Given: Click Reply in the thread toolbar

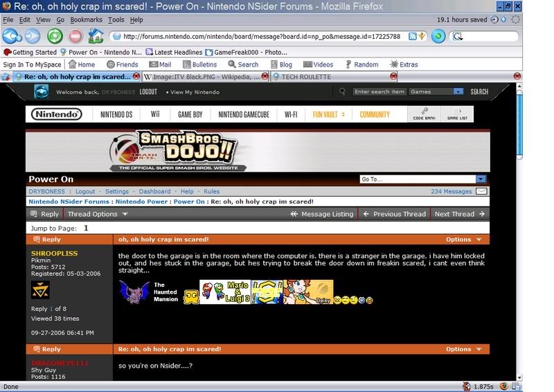Looking at the screenshot, I should (44, 214).
